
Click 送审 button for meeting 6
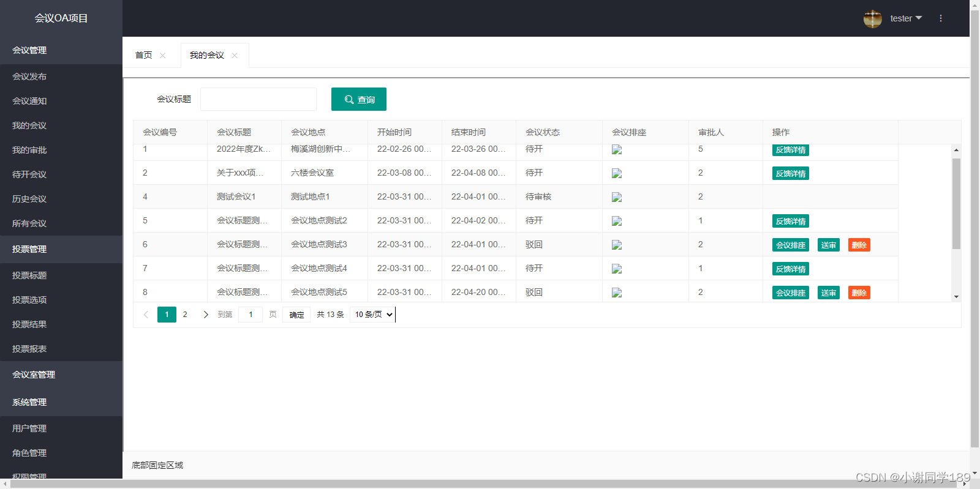pos(829,245)
